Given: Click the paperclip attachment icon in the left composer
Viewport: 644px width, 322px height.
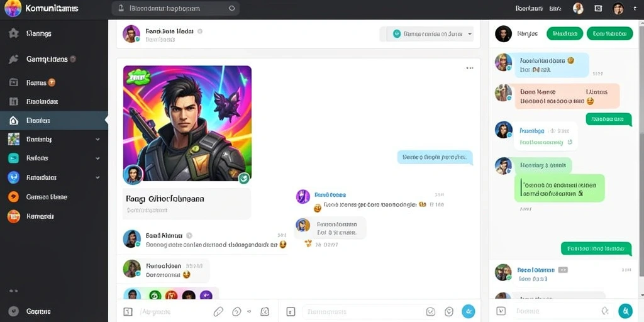Looking at the screenshot, I should [218, 311].
